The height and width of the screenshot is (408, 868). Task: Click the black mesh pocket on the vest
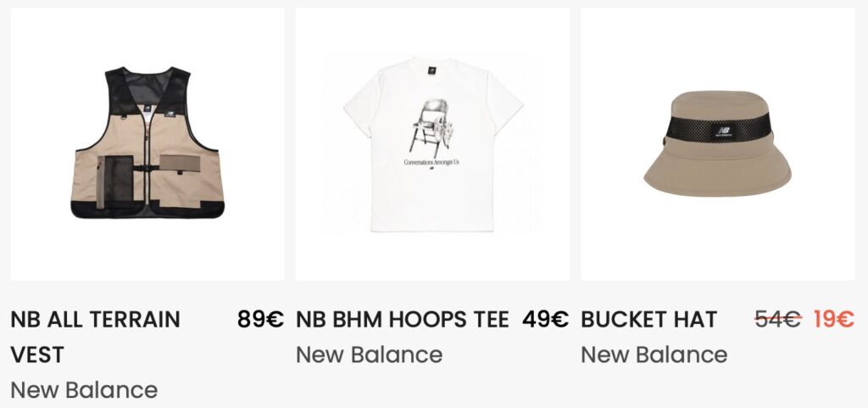pos(117,181)
